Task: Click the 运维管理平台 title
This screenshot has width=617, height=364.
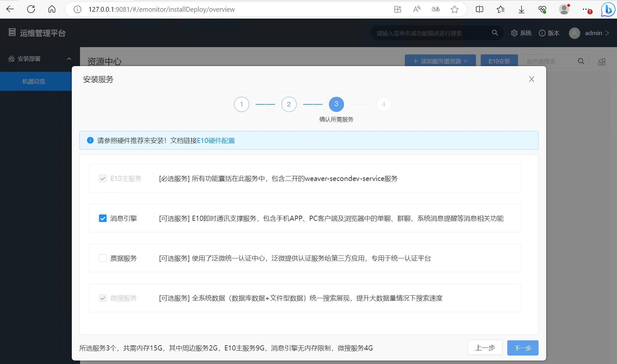Action: (43, 33)
